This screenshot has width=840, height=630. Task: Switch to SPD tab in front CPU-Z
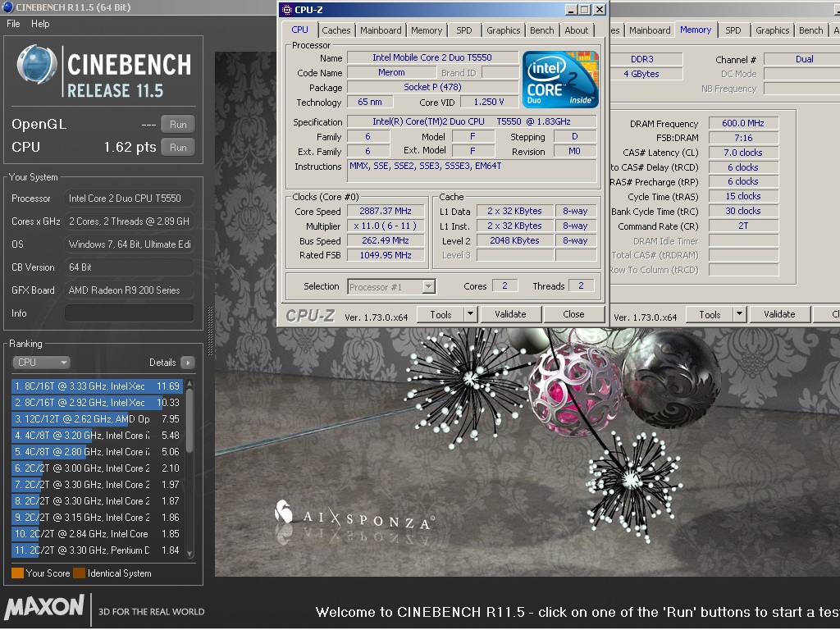(464, 30)
